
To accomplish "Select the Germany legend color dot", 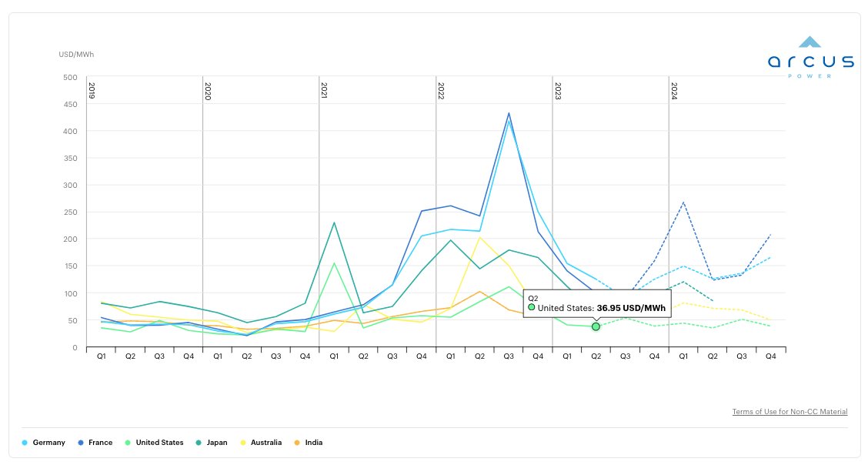I will 23,443.
